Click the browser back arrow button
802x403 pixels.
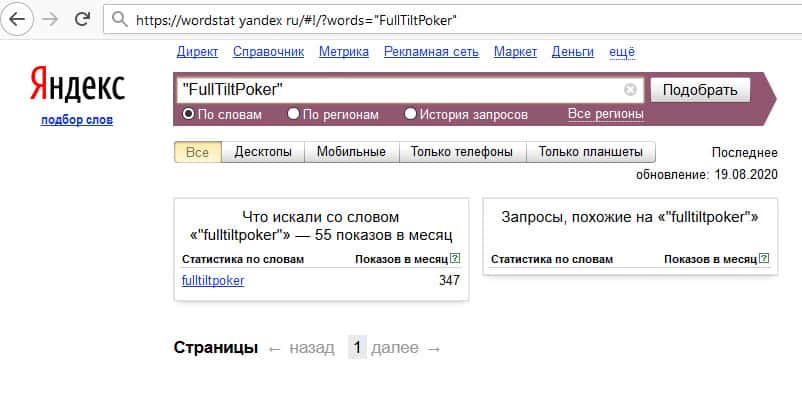[20, 19]
